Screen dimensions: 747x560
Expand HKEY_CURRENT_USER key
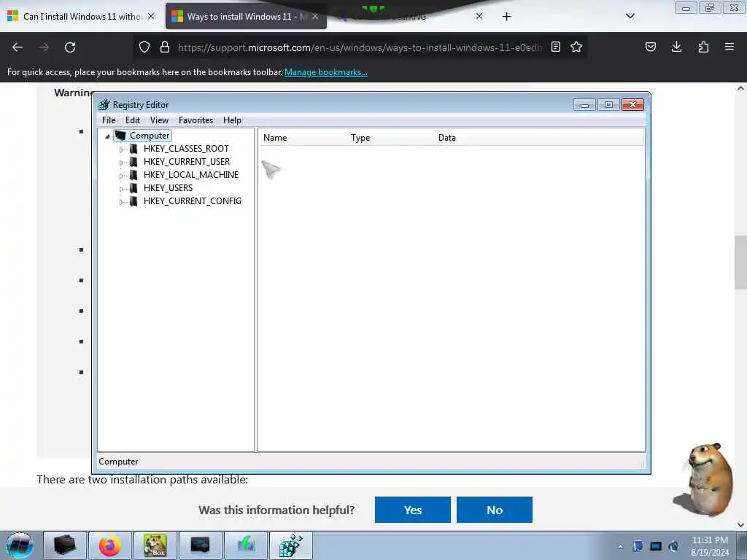coord(121,163)
